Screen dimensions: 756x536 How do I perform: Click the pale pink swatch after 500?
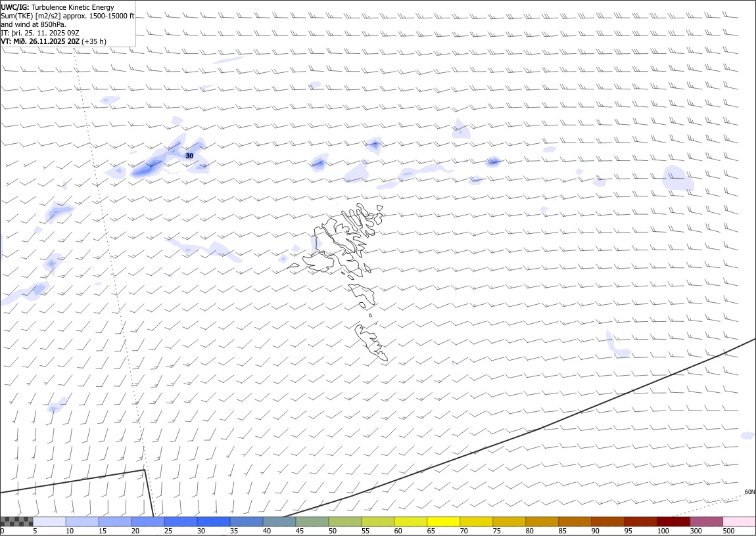point(739,522)
